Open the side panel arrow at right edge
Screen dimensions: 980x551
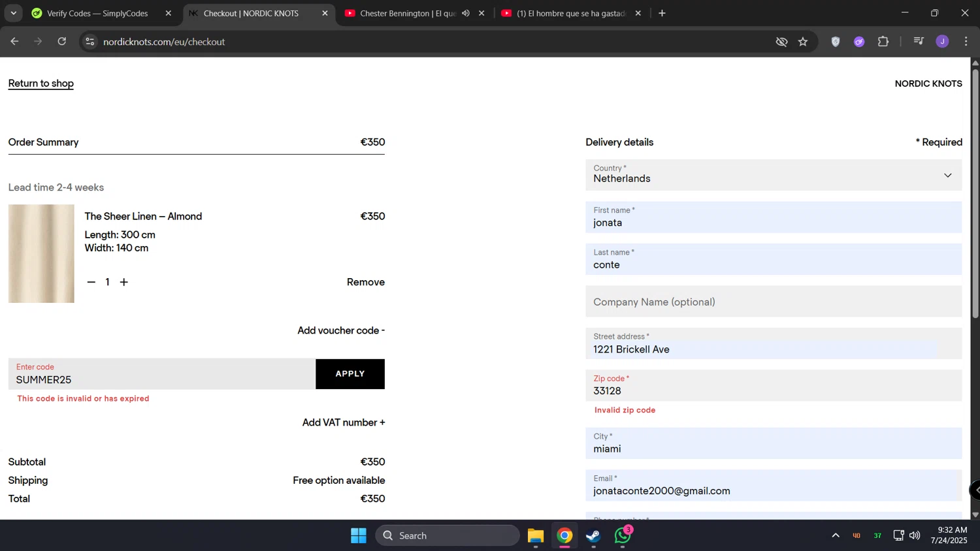975,490
